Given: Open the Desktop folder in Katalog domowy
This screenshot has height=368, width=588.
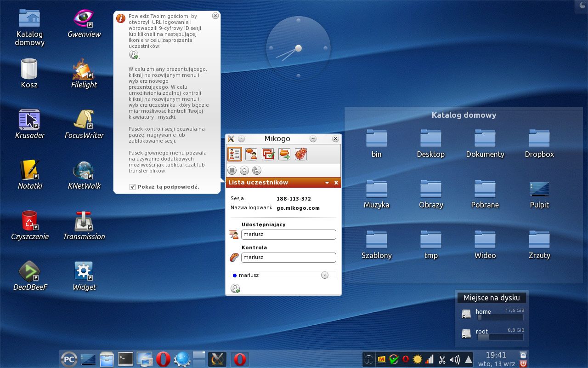Looking at the screenshot, I should tap(431, 144).
